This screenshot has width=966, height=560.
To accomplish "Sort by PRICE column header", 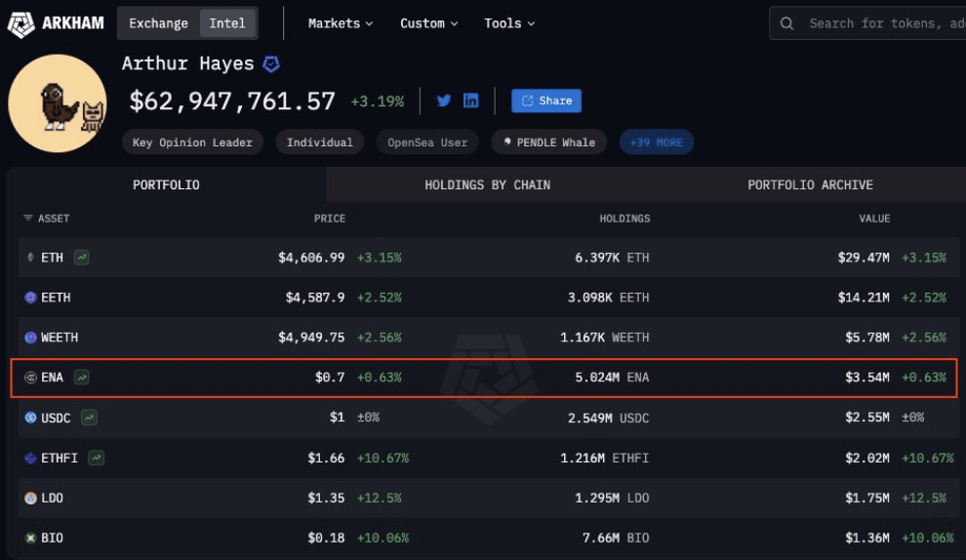I will pos(330,219).
